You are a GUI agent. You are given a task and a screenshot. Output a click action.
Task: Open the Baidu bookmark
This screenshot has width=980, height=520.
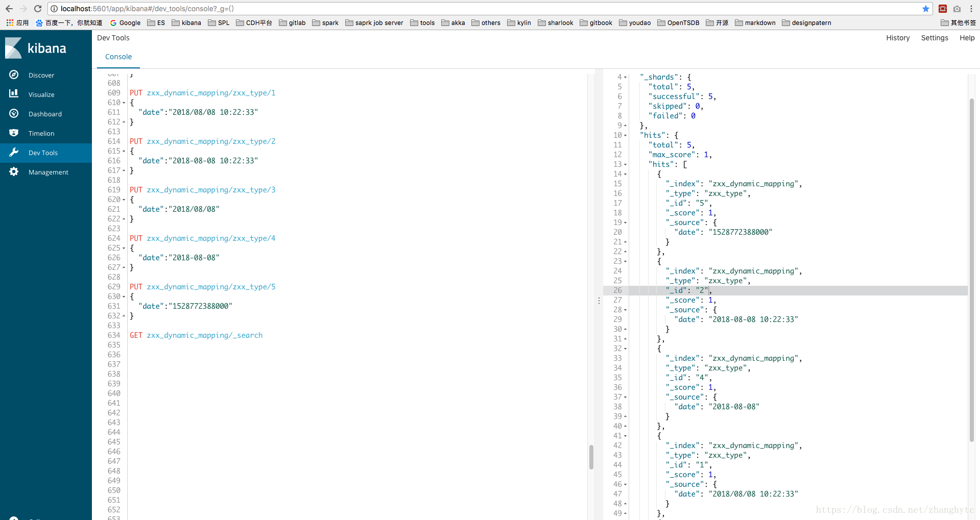point(69,22)
